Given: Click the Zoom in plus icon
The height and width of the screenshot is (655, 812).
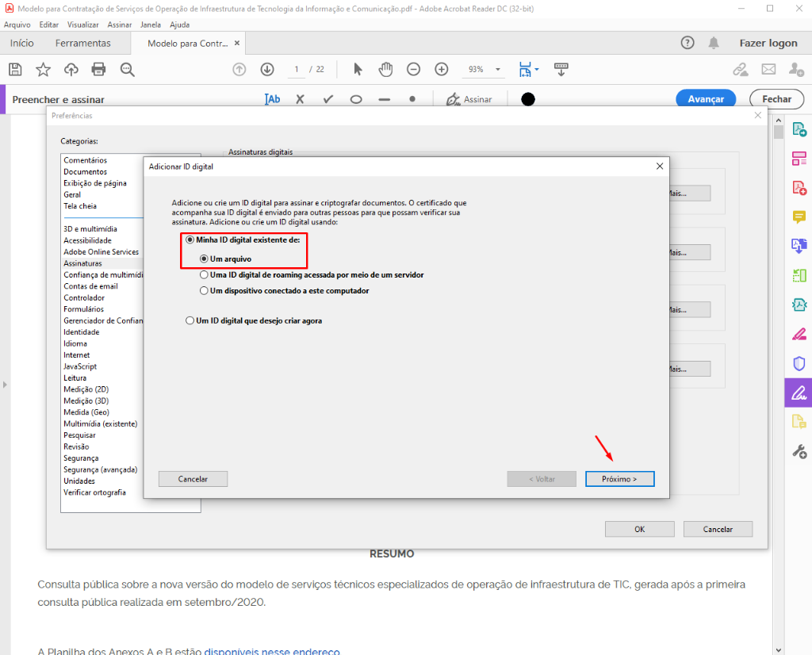Looking at the screenshot, I should pyautogui.click(x=442, y=70).
